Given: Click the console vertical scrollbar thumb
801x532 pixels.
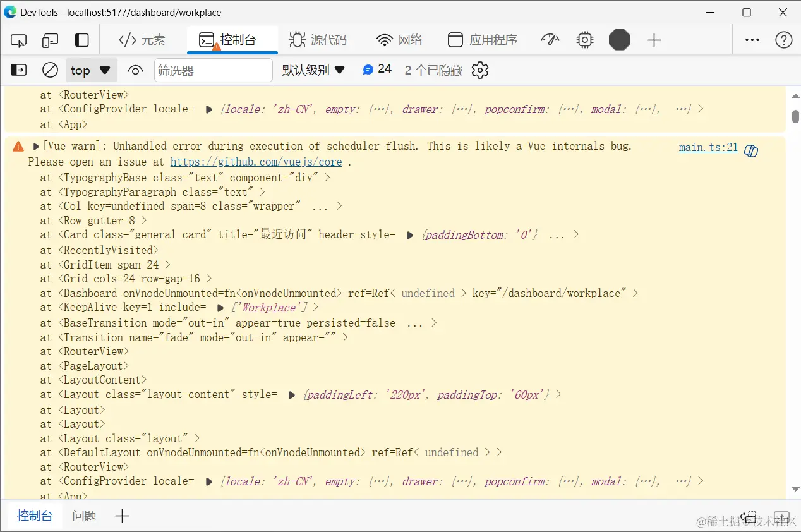Looking at the screenshot, I should click(795, 117).
